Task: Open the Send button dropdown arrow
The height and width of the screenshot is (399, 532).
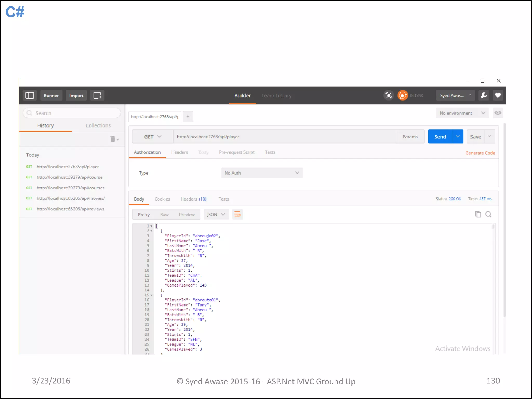Action: coord(458,137)
